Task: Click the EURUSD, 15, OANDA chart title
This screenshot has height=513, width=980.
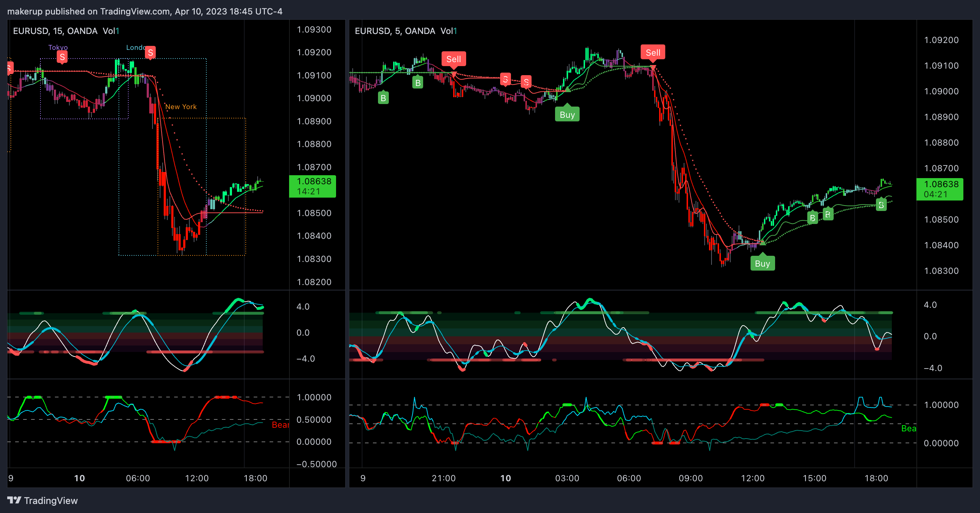Action: [55, 31]
